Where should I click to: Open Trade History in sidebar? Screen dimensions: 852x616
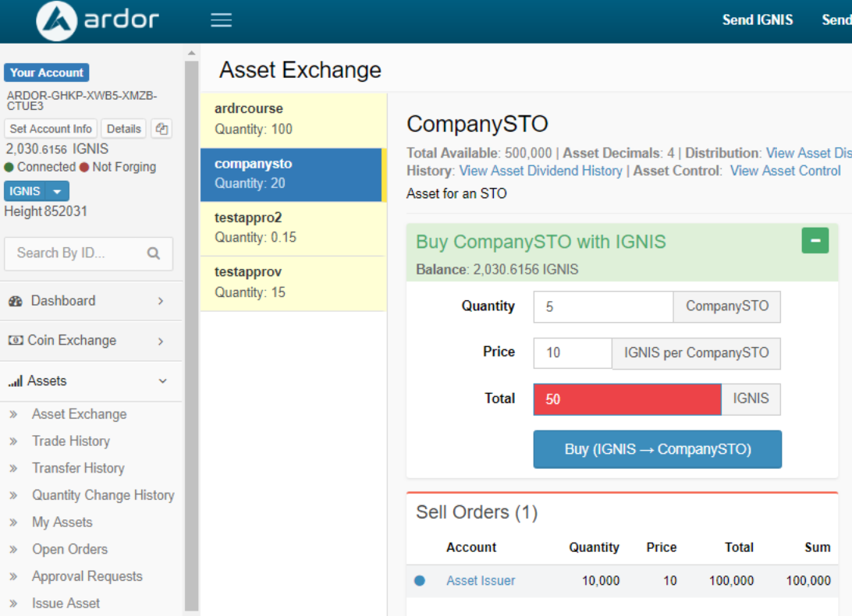(70, 441)
